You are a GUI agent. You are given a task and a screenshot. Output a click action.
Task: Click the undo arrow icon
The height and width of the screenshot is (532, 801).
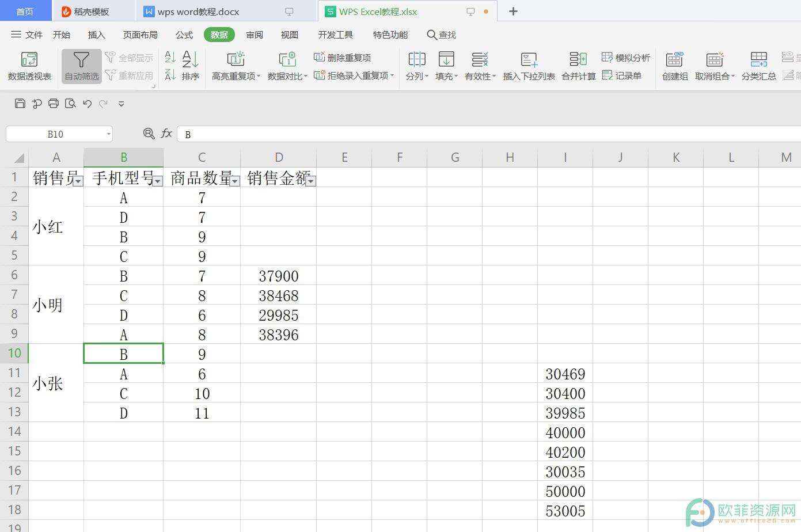pos(87,104)
